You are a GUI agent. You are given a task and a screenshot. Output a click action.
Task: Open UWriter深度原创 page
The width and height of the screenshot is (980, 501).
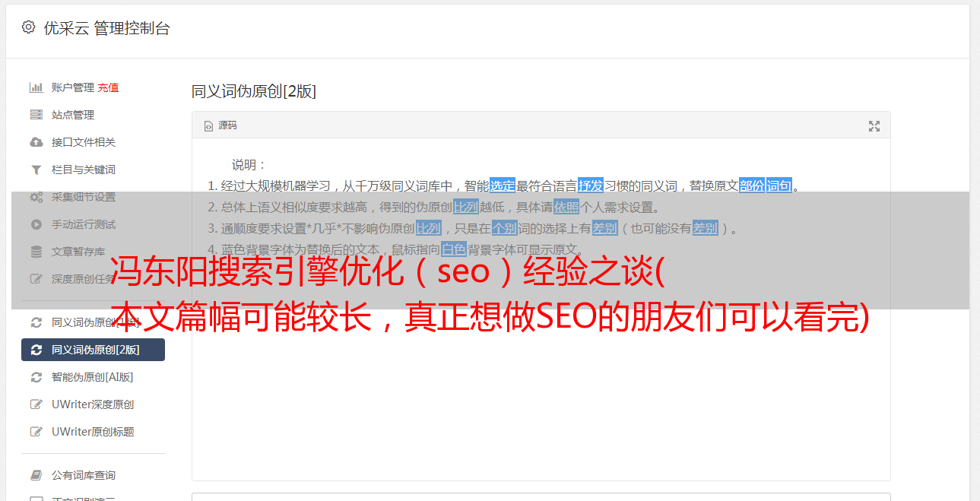tap(93, 404)
